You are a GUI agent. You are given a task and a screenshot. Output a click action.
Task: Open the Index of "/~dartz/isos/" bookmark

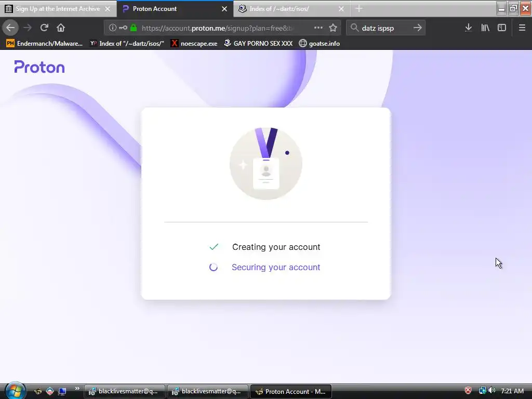(127, 44)
